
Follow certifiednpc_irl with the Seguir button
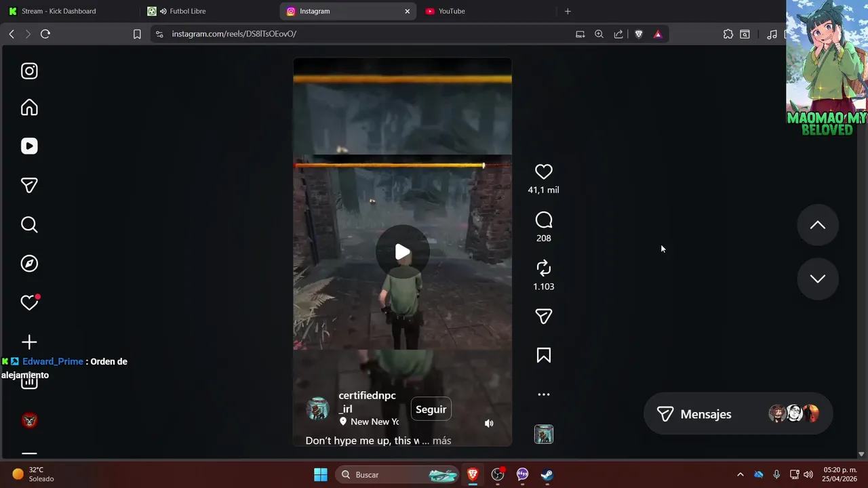(431, 409)
